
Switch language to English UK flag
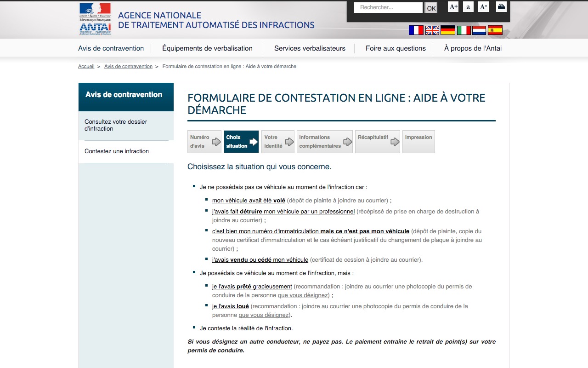[x=432, y=30]
